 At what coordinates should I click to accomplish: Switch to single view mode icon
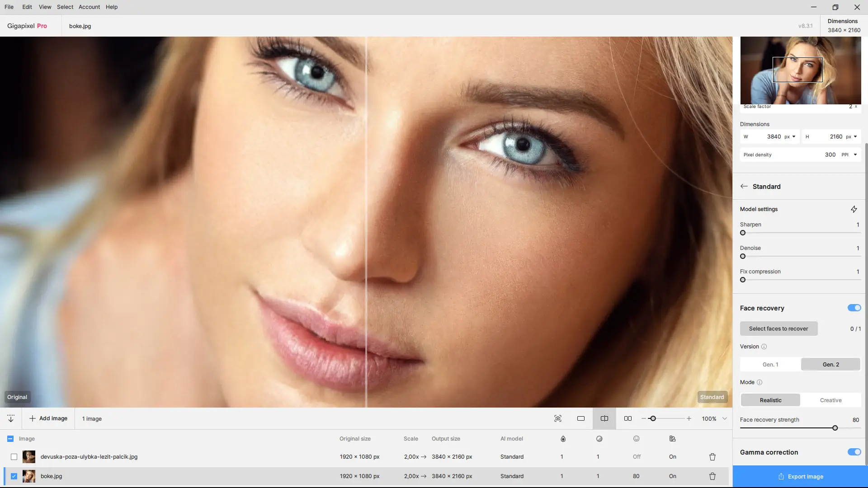[581, 418]
